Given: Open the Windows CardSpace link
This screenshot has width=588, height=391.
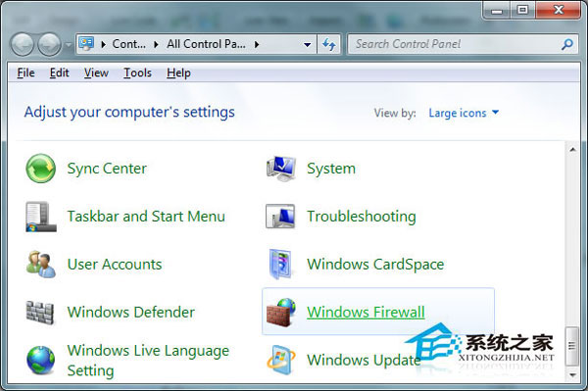Looking at the screenshot, I should click(375, 265).
